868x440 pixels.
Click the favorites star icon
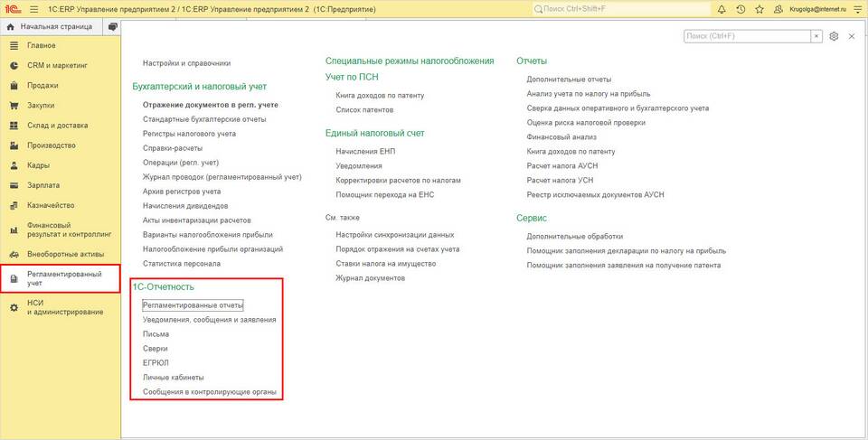point(759,9)
